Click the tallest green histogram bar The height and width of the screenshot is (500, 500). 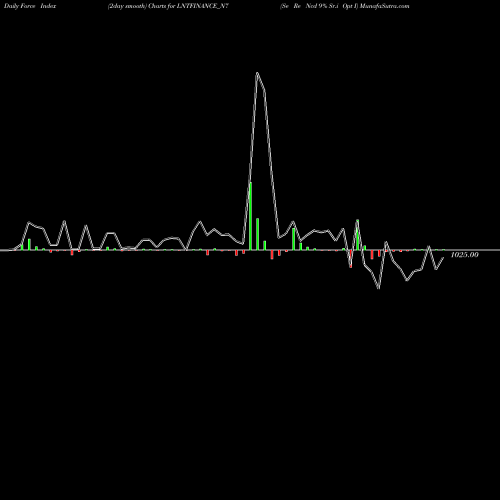(x=251, y=216)
